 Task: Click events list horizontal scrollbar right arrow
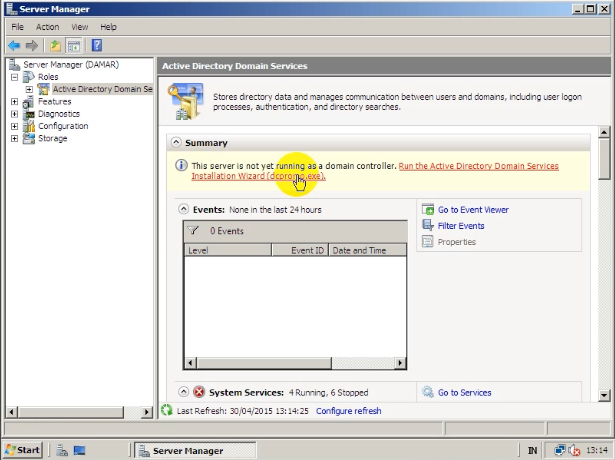point(400,363)
